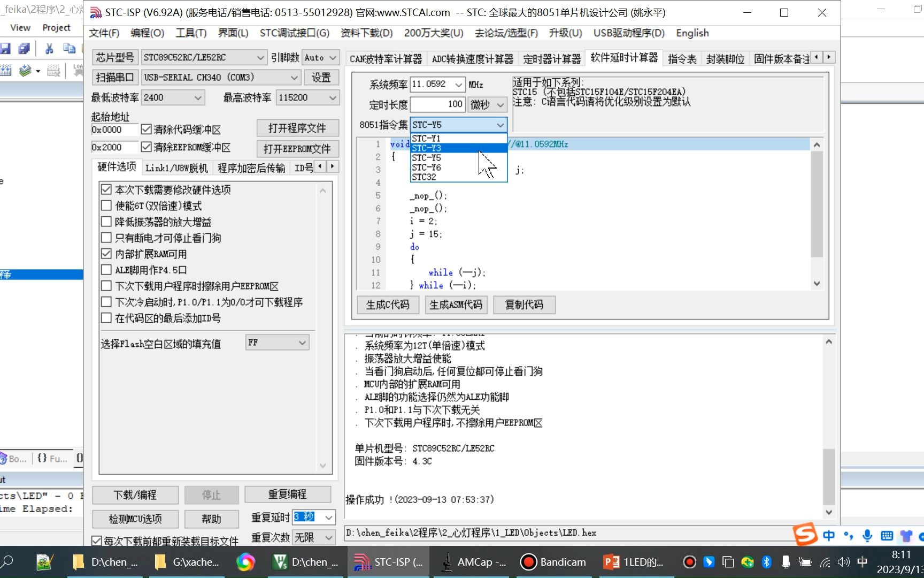Open the 最高波特率 115200 dropdown
This screenshot has width=924, height=578.
coord(307,97)
